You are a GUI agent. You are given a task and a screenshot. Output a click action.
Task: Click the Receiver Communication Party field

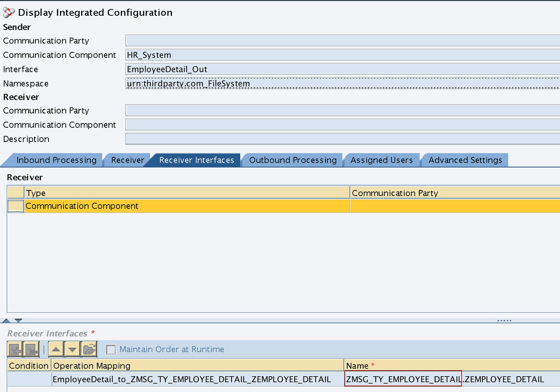tap(343, 110)
